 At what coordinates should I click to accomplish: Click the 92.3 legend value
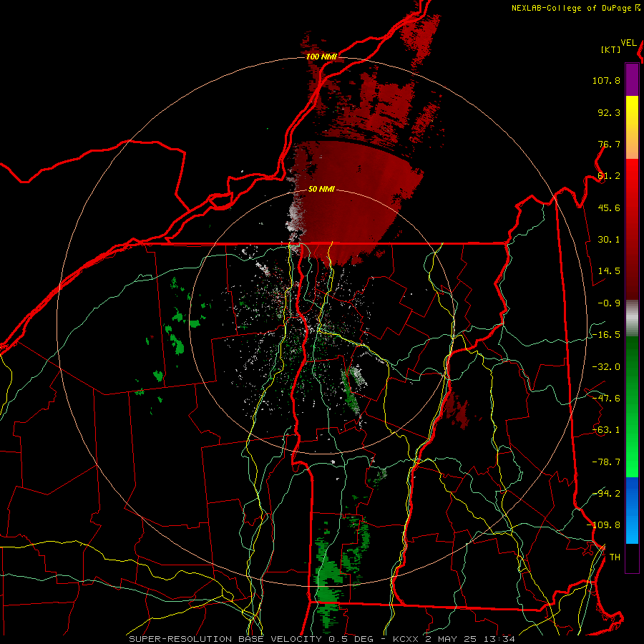609,112
